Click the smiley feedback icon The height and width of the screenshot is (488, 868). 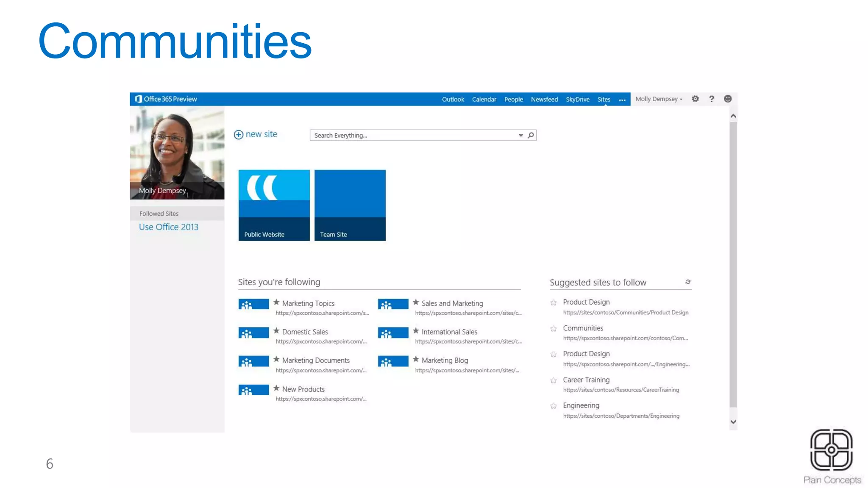click(728, 99)
